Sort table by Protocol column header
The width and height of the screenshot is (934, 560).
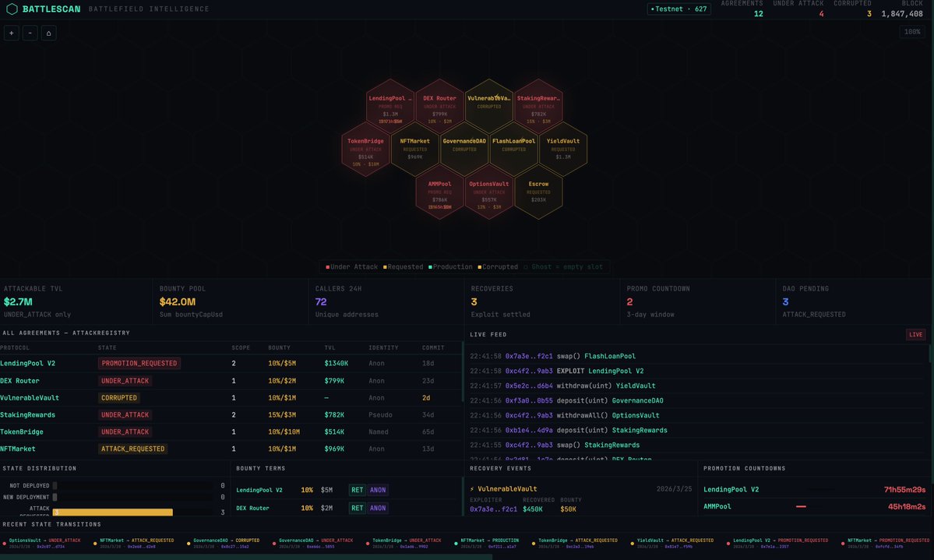click(x=15, y=348)
